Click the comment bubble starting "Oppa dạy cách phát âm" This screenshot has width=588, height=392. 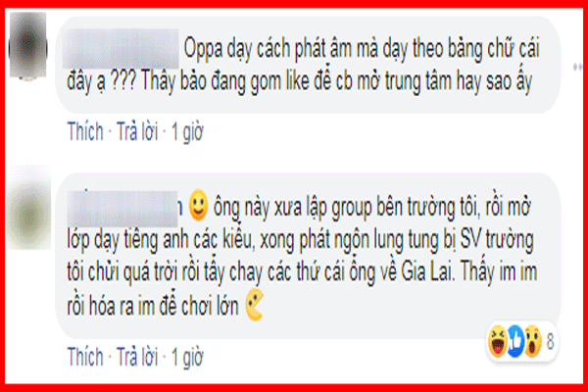pyautogui.click(x=308, y=65)
